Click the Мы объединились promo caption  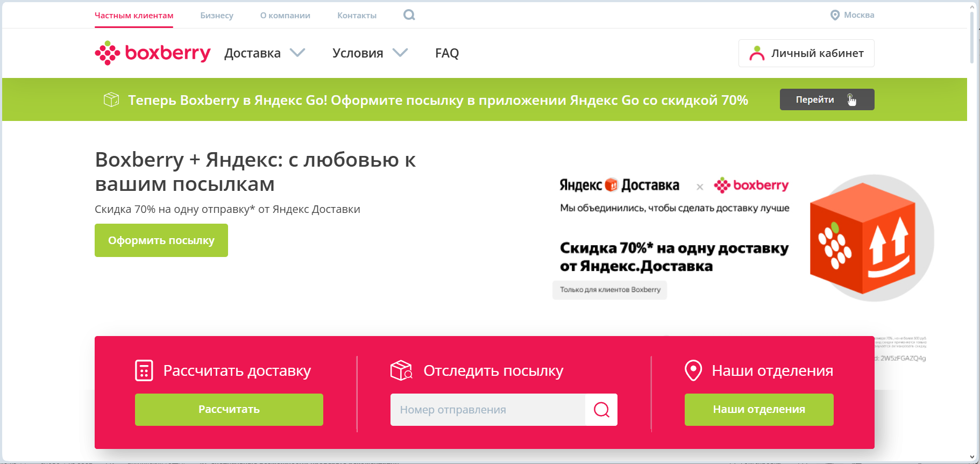(674, 208)
